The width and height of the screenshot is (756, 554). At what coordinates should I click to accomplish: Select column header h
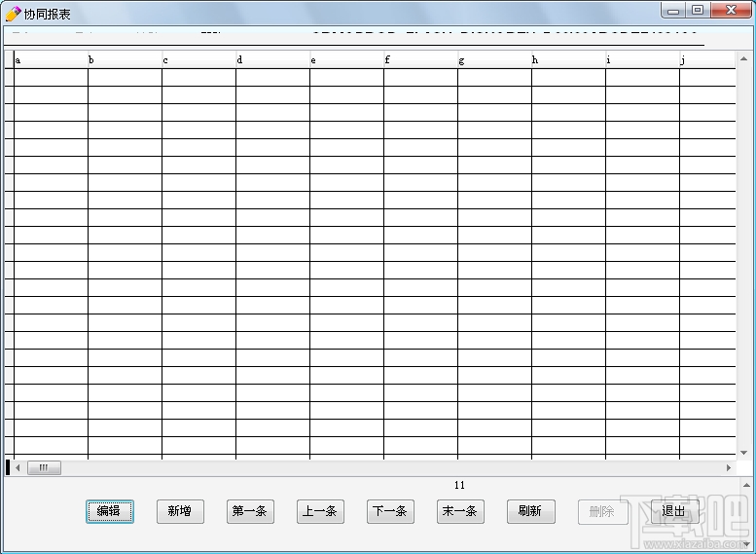click(568, 59)
